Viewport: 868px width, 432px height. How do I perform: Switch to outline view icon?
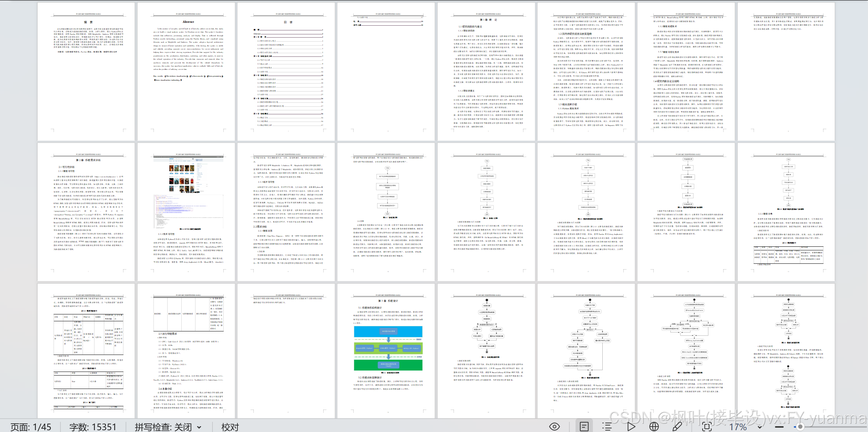[x=607, y=427]
